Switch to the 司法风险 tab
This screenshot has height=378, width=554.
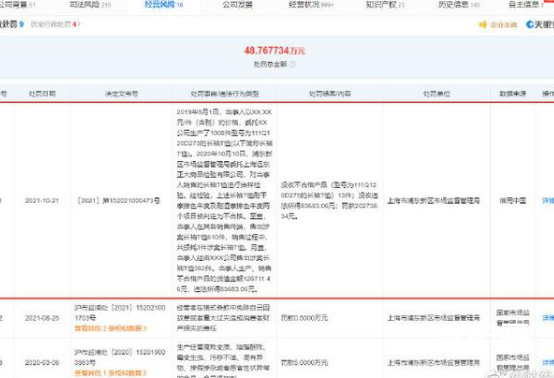point(90,5)
